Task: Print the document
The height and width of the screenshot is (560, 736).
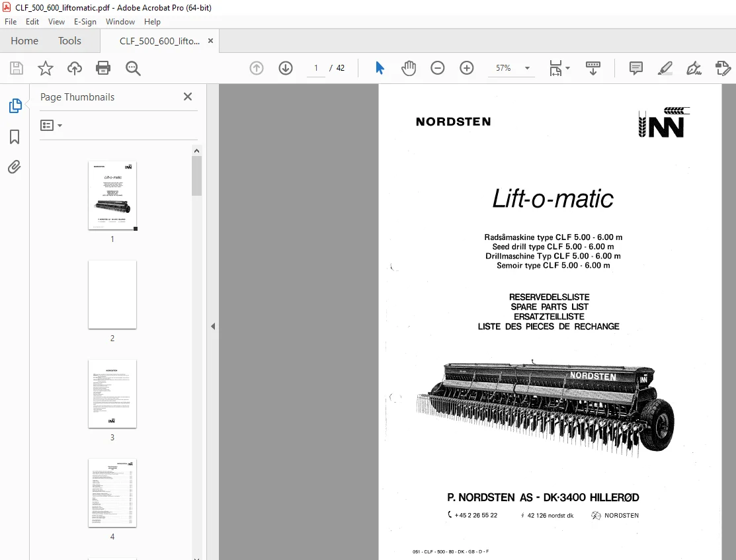Action: (x=103, y=68)
